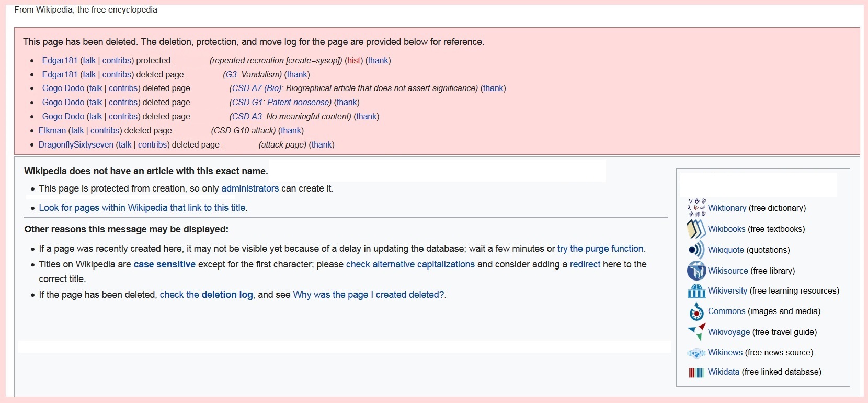The width and height of the screenshot is (868, 403).
Task: Open Gogo Dodo user page in CSD A7 entry
Action: (63, 88)
